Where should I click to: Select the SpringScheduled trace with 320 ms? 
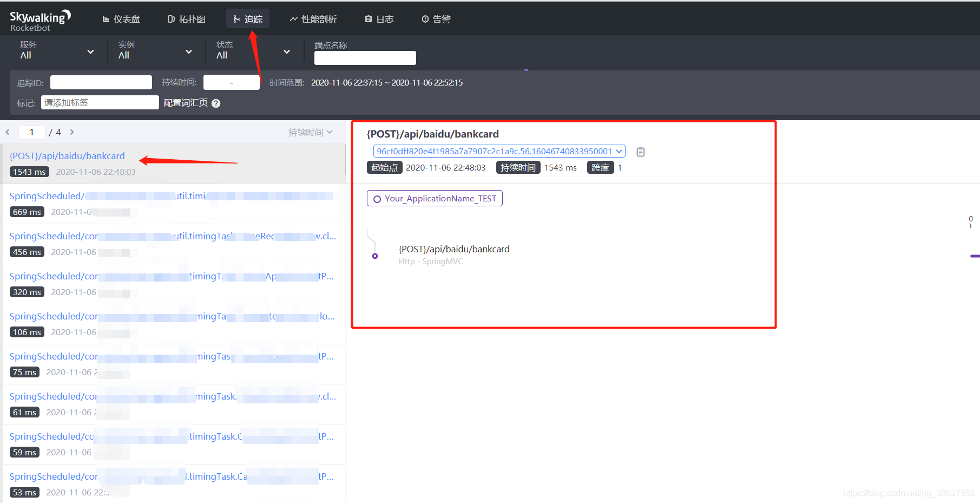click(174, 284)
